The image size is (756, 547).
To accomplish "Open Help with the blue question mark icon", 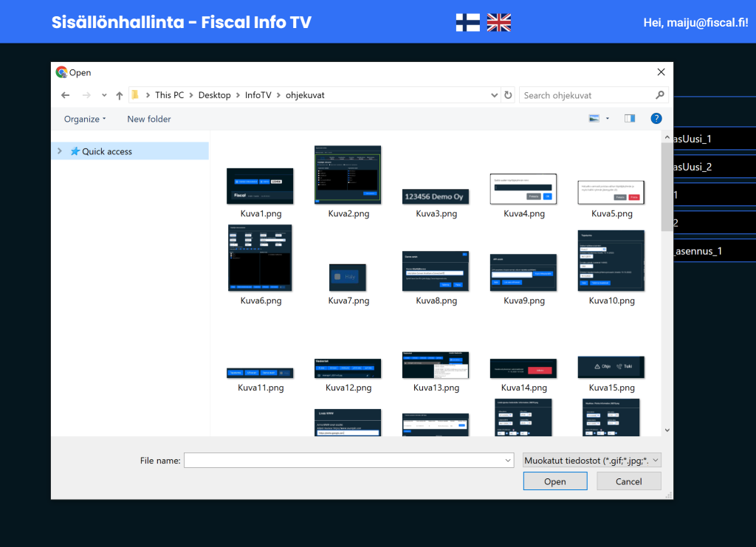I will tap(656, 119).
